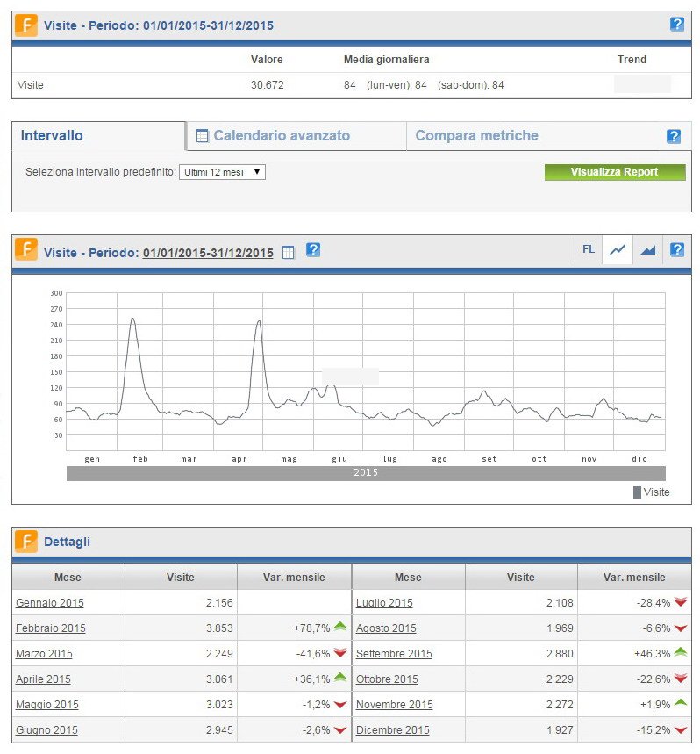The height and width of the screenshot is (754, 700).
Task: Open the Febbraio 2015 details link
Action: click(51, 628)
